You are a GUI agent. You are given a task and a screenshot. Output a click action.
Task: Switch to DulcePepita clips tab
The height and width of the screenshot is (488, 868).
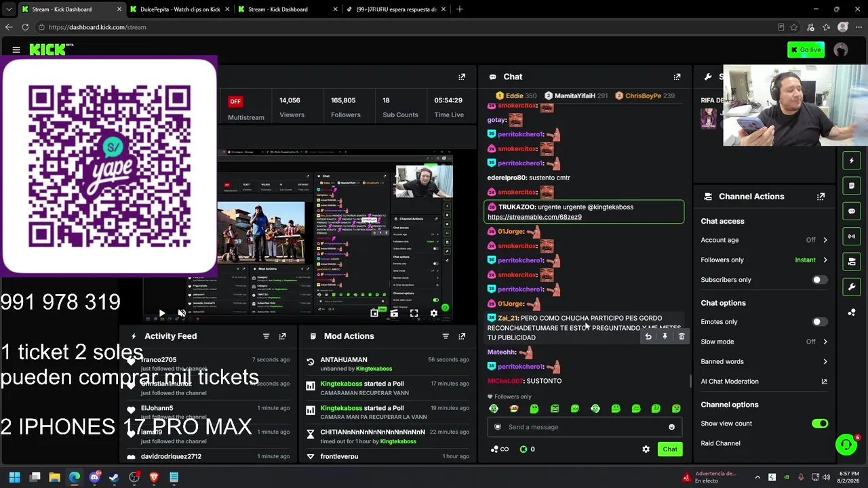[x=178, y=9]
